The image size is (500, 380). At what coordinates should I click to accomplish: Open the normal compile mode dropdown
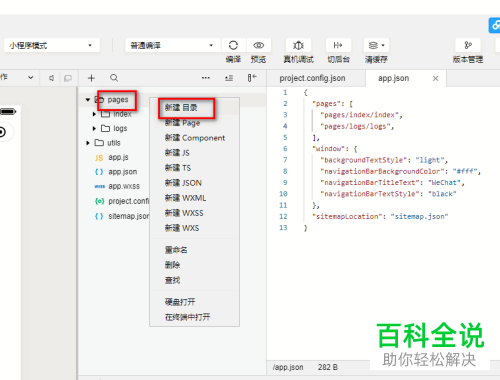pyautogui.click(x=173, y=45)
